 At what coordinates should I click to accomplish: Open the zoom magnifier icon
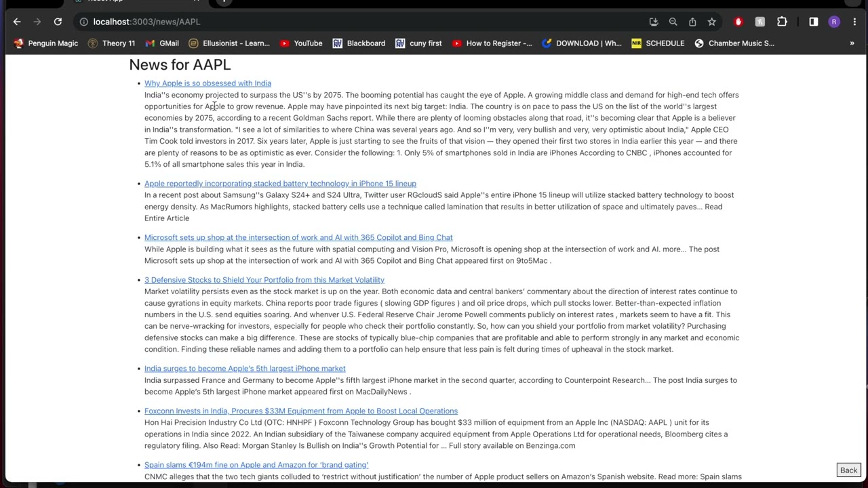tap(673, 22)
